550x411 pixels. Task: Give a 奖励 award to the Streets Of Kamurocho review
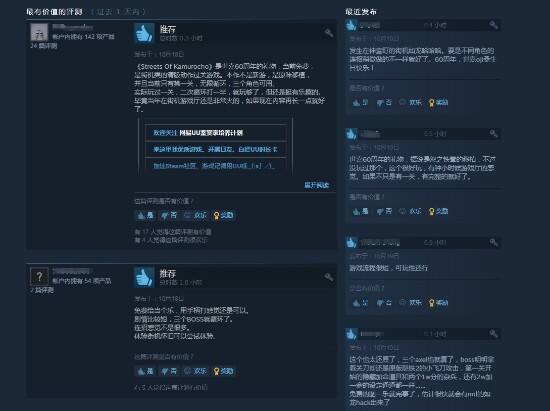223,215
